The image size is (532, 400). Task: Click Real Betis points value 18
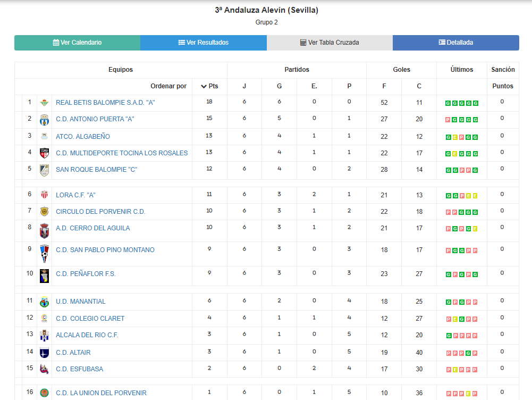pos(209,102)
